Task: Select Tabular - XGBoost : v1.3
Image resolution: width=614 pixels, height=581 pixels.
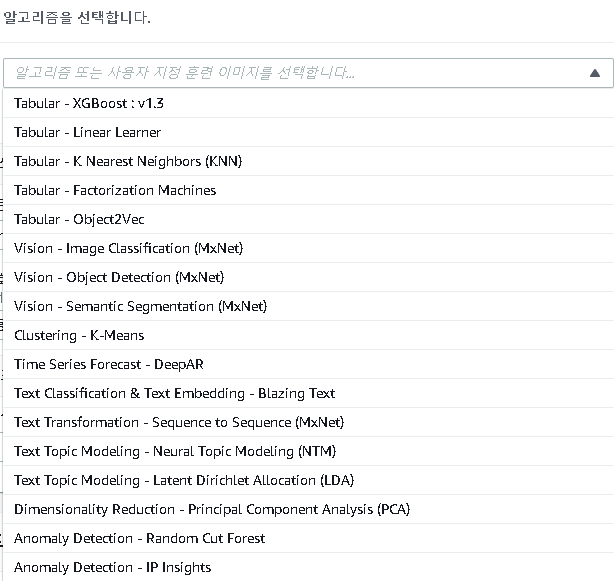Action: (x=308, y=103)
